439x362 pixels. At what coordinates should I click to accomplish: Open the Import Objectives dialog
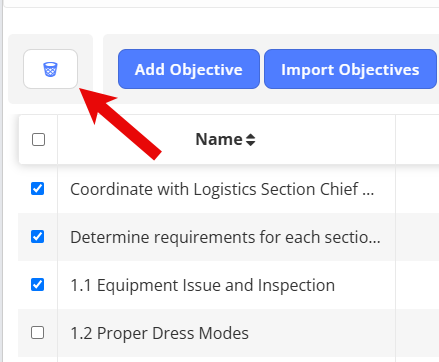(350, 69)
